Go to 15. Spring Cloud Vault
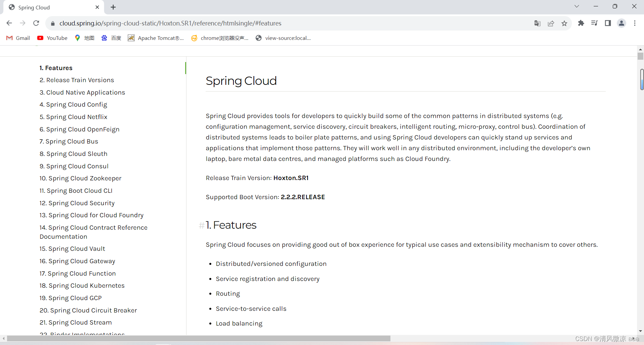 (x=72, y=249)
